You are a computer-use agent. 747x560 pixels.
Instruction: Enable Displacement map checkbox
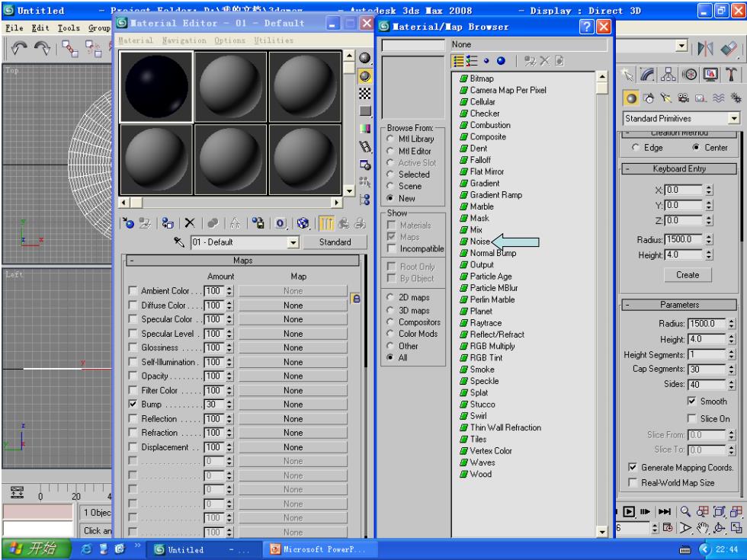(133, 446)
